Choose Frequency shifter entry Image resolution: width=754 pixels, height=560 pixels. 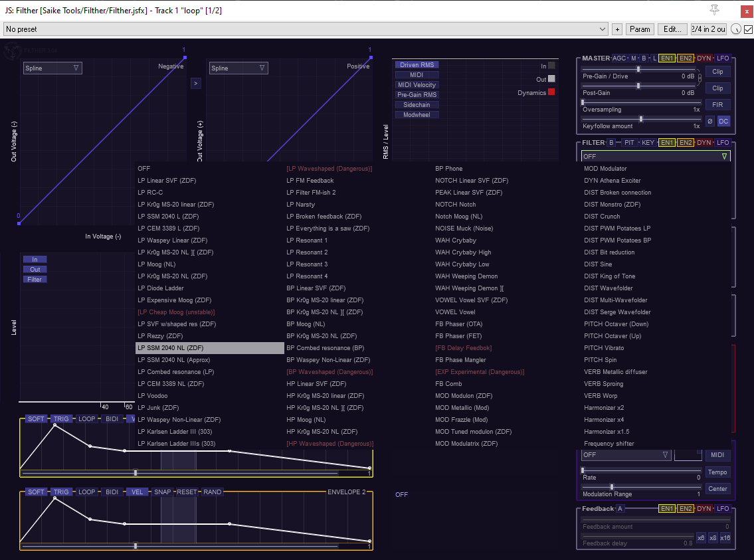(x=609, y=444)
